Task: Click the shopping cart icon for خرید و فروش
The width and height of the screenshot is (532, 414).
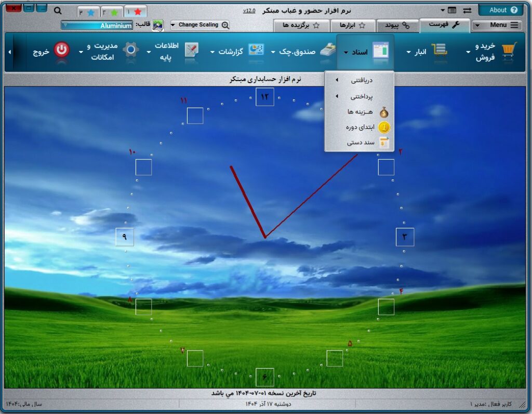Action: point(509,50)
